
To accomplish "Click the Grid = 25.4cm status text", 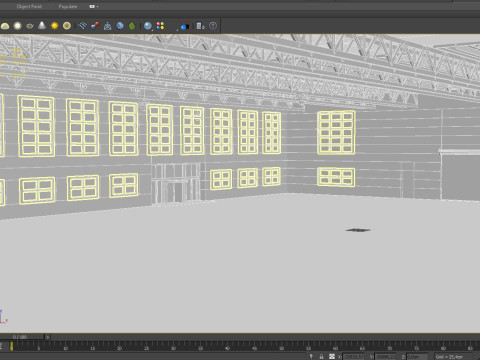I will click(x=449, y=357).
